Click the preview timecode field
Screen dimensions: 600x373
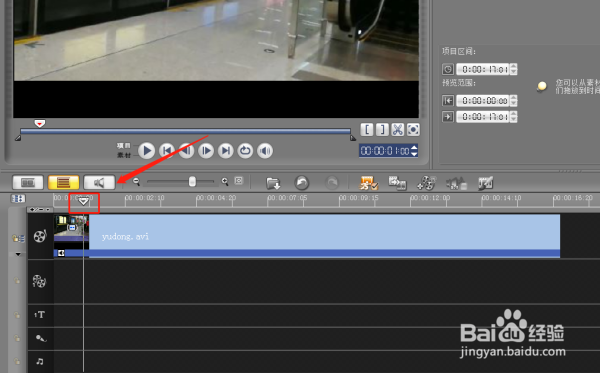pos(385,151)
